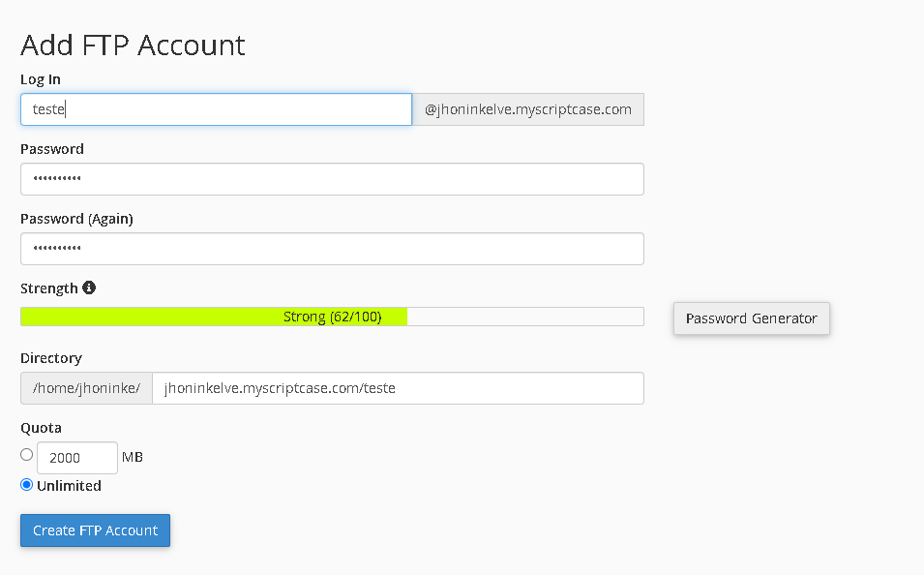Click the @jhoninkelve.myscriptcase.com domain suffix
Screen dimensions: 924x575
528,109
